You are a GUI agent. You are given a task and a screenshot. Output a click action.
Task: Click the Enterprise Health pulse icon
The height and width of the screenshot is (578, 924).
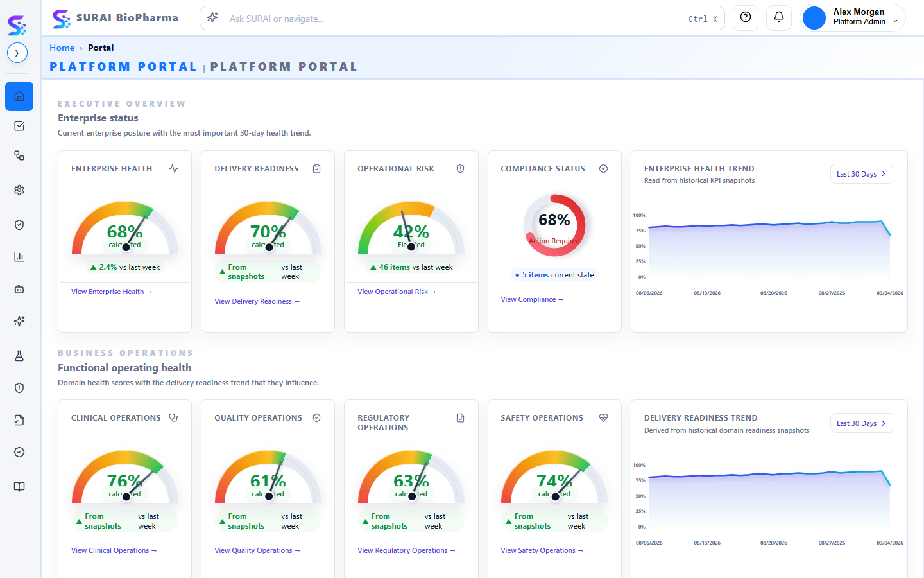(x=174, y=169)
